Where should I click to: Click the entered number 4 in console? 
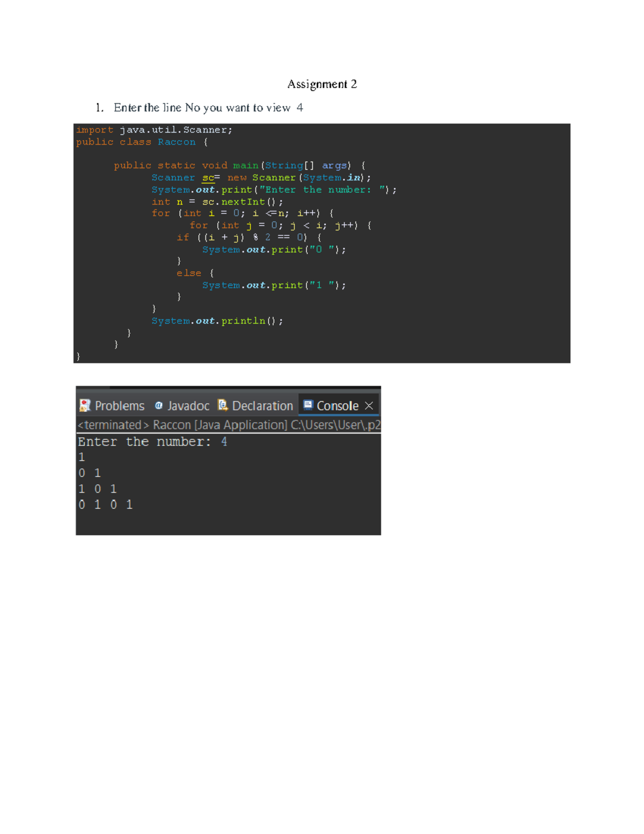point(224,441)
